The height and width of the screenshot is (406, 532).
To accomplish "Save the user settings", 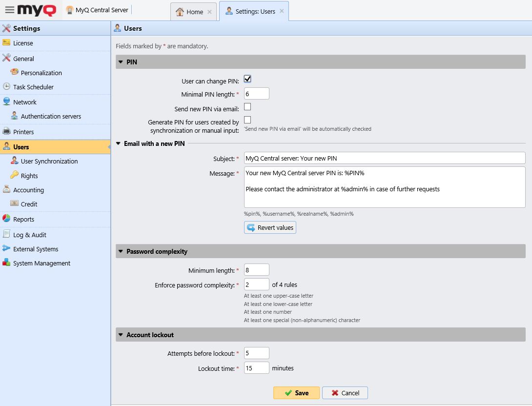I will (x=296, y=393).
